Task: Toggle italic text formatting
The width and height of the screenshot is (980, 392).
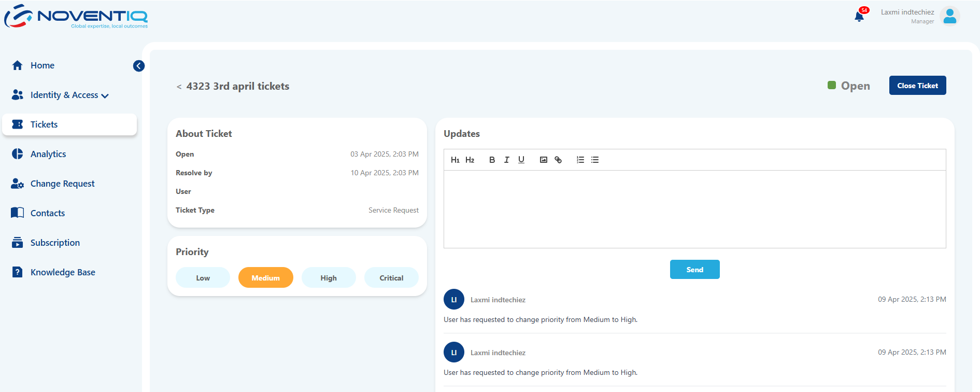Action: (x=506, y=160)
